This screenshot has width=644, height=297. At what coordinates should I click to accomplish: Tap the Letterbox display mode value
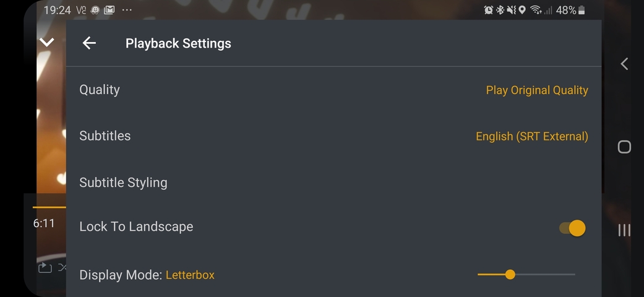tap(190, 275)
